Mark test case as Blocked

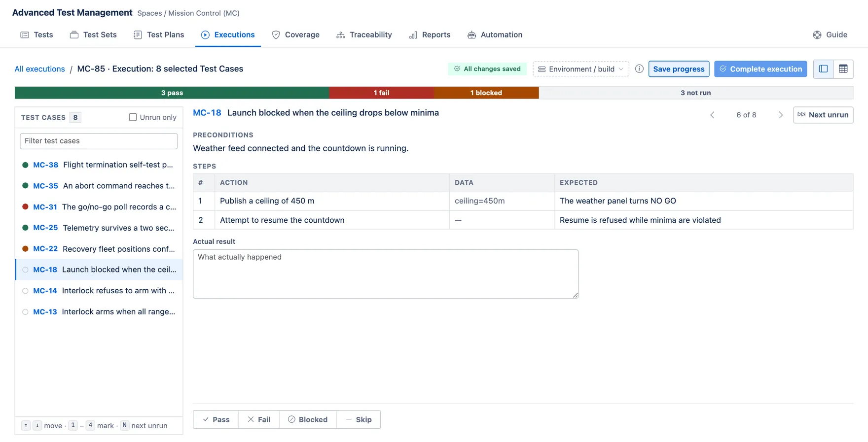point(308,420)
